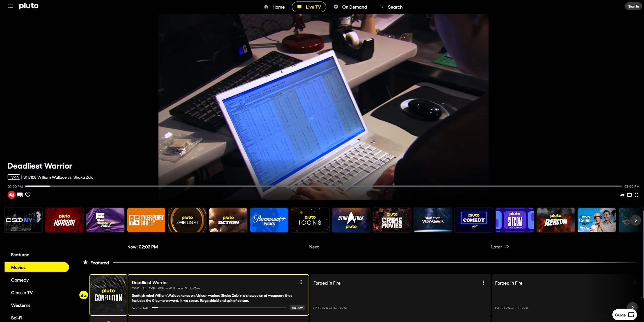Open the hamburger menu
644x322 pixels.
coord(10,6)
